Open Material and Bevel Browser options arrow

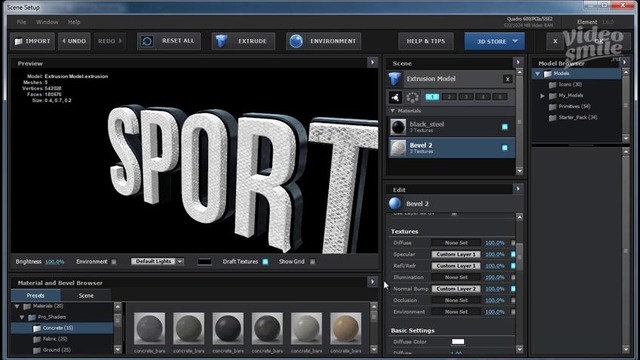pyautogui.click(x=372, y=282)
